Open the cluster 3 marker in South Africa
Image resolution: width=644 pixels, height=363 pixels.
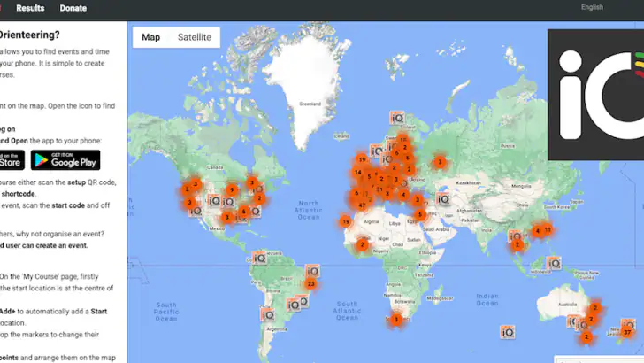tap(396, 319)
